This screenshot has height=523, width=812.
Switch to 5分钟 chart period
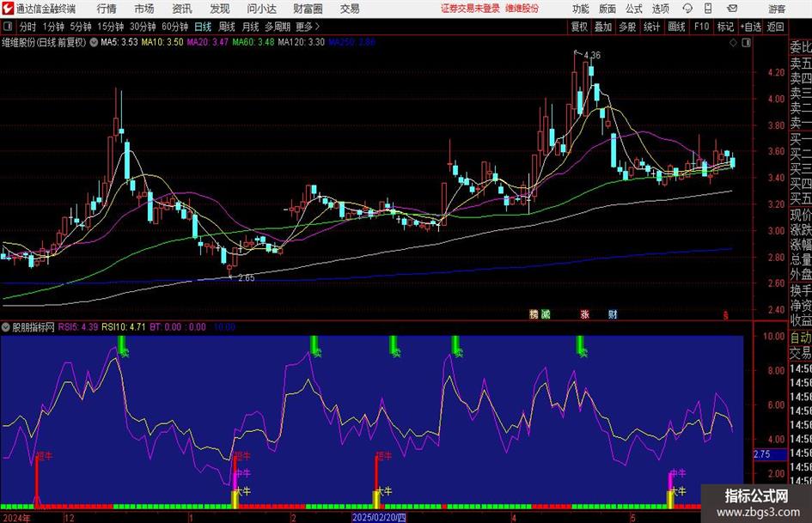pyautogui.click(x=81, y=27)
